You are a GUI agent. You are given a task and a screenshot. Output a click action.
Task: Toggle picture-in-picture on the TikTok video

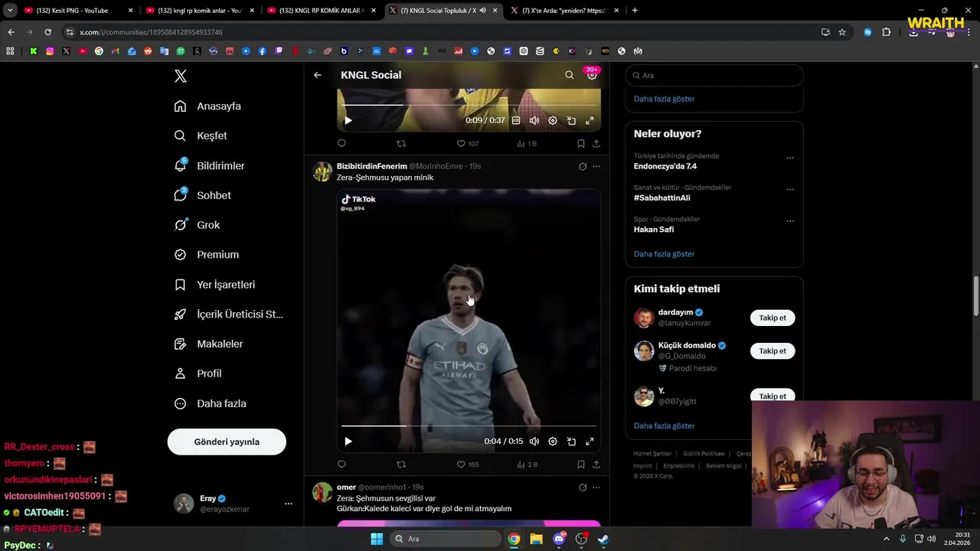[x=571, y=442]
